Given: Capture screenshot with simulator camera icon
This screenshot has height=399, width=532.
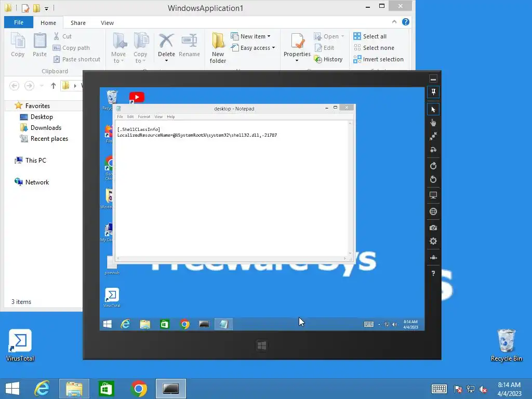Looking at the screenshot, I should tap(433, 228).
